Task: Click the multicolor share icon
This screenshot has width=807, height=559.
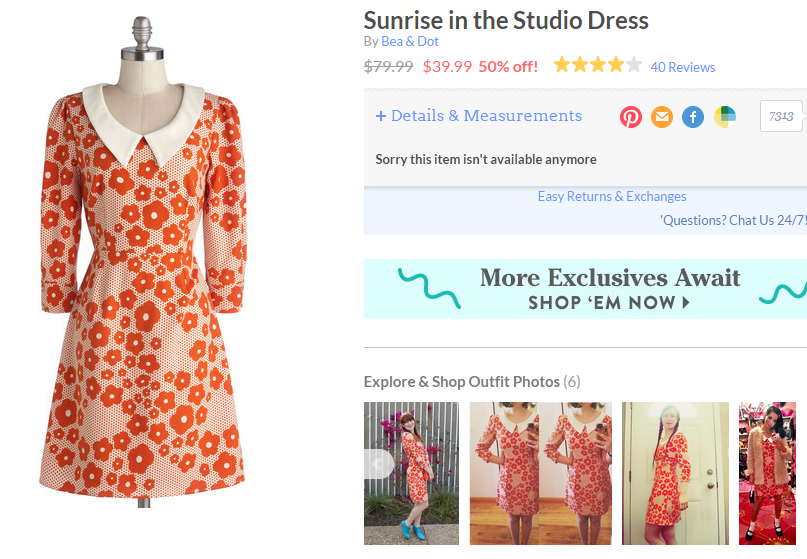Action: 725,117
